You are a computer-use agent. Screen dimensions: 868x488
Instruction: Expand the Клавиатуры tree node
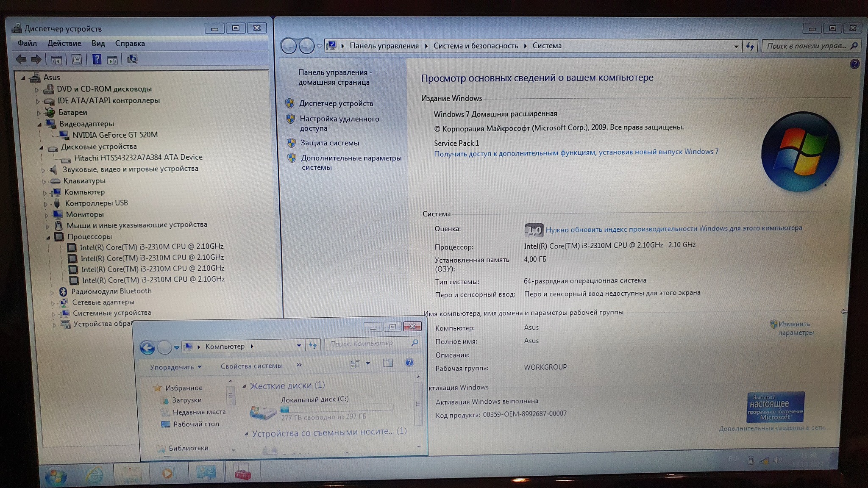click(x=44, y=182)
